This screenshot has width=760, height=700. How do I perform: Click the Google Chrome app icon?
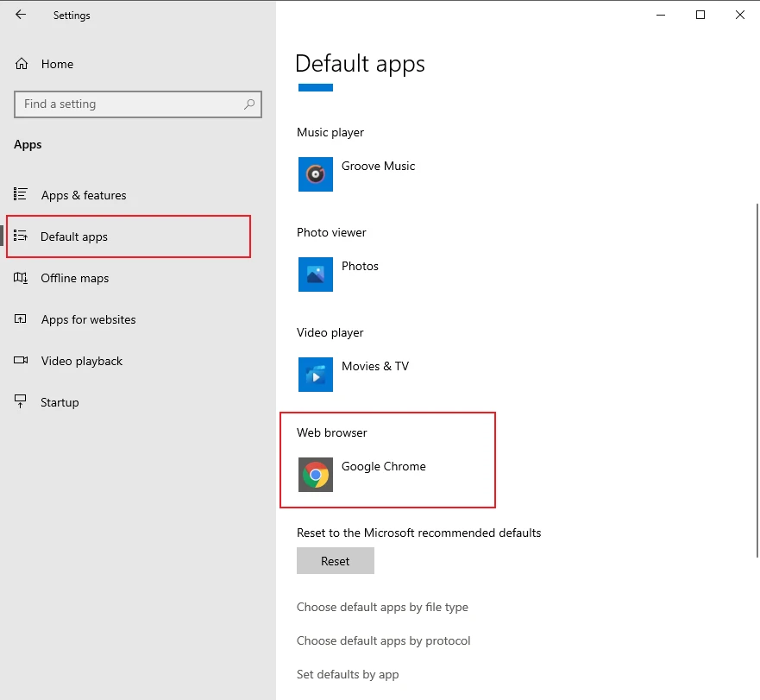coord(316,475)
